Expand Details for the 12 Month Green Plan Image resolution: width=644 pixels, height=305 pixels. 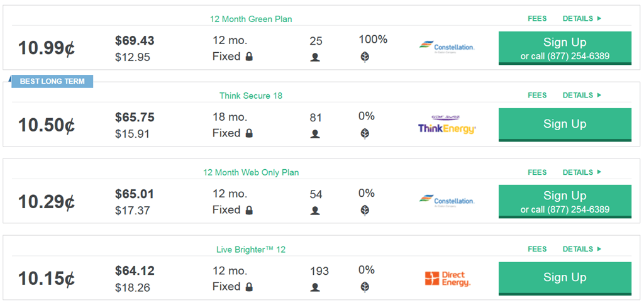click(x=582, y=19)
